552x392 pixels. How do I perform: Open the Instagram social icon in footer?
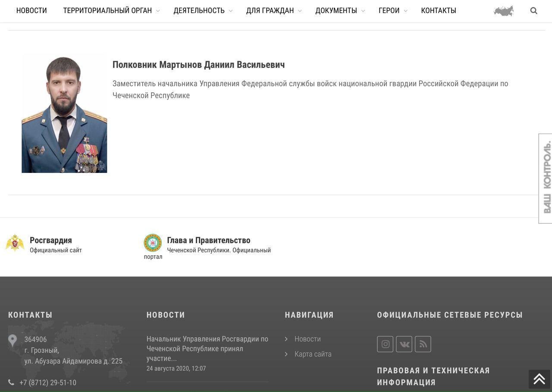pyautogui.click(x=385, y=344)
